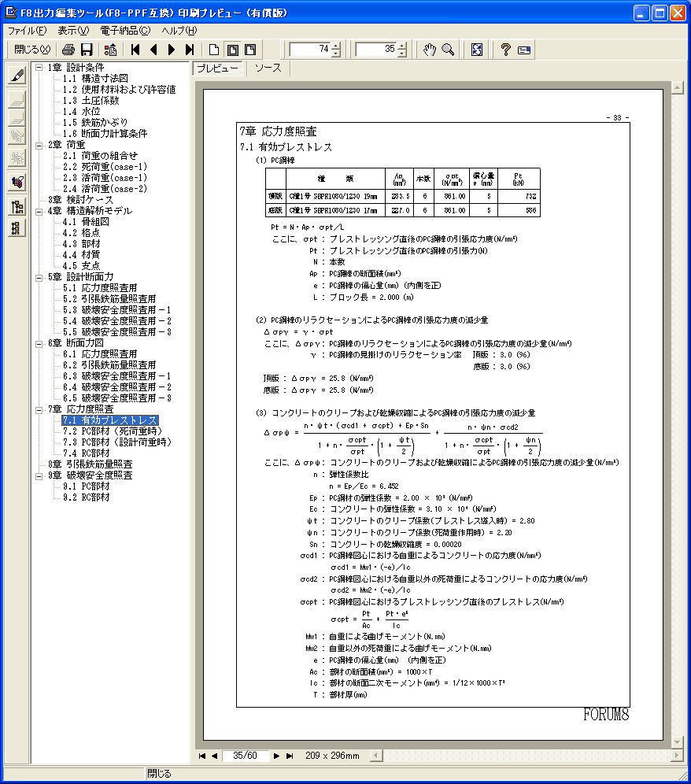The image size is (691, 784).
Task: Collapse the 7章 応力度照査 tree node
Action: click(39, 409)
